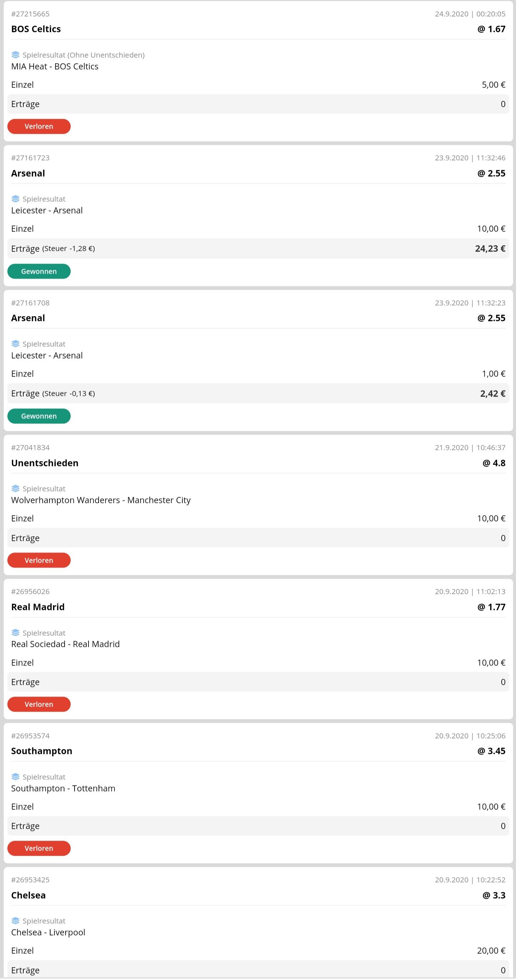
Task: Click the @ 4.8 odds value
Action: (x=494, y=463)
